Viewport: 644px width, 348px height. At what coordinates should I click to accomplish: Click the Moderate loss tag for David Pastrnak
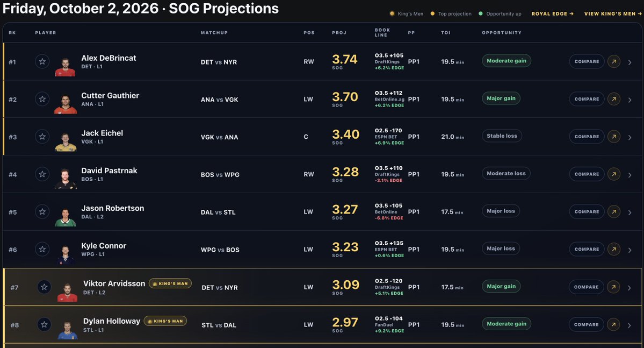click(506, 173)
